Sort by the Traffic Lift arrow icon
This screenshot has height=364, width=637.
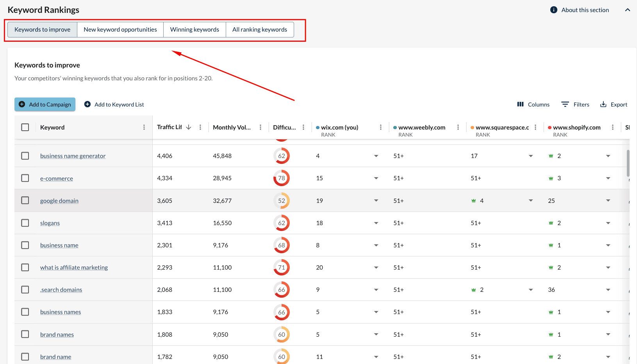pos(189,127)
